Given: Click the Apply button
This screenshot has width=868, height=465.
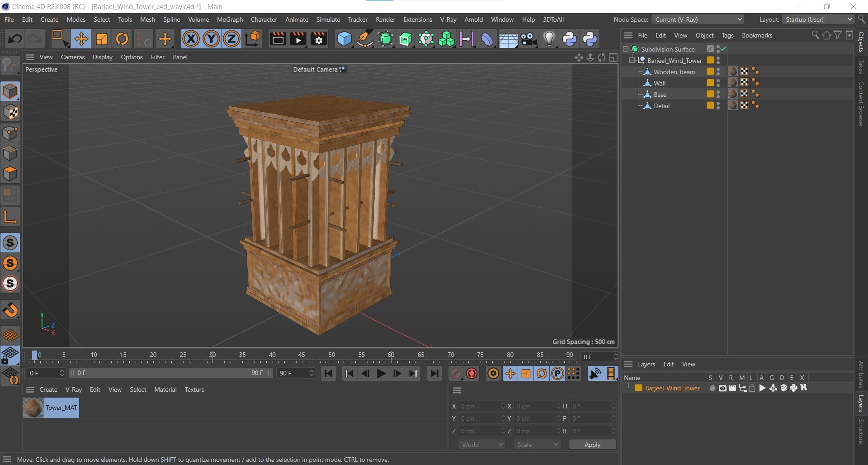Looking at the screenshot, I should (x=592, y=445).
